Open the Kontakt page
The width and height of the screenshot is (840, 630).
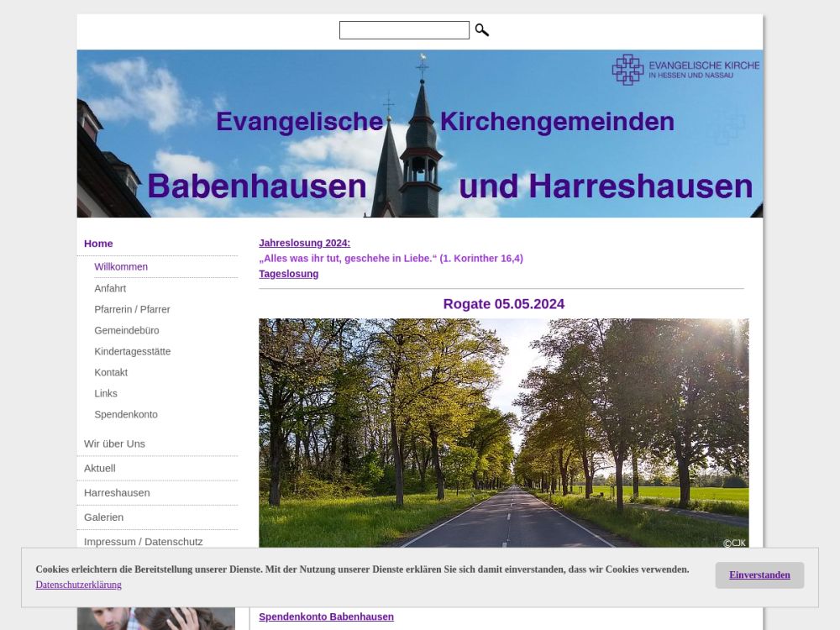click(x=111, y=372)
